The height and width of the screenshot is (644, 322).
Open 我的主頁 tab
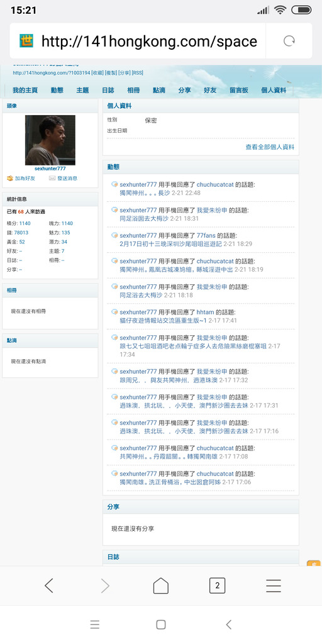pos(25,91)
